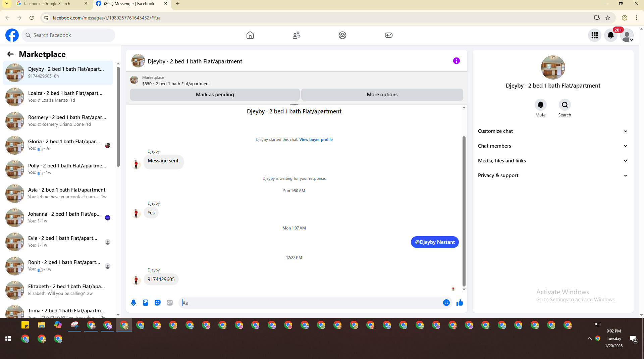Screen dimensions: 644x359
Task: Go to the Home feed icon
Action: point(250,35)
